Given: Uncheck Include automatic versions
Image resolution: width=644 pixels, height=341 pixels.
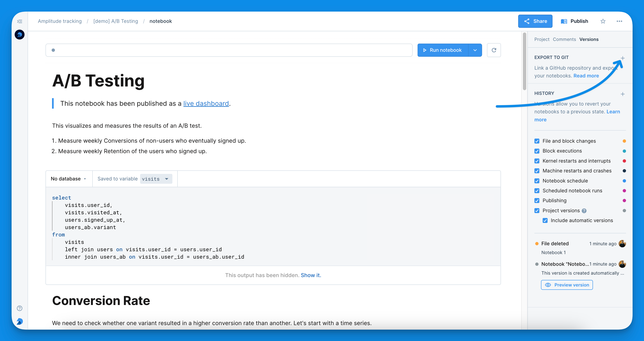Looking at the screenshot, I should tap(545, 221).
